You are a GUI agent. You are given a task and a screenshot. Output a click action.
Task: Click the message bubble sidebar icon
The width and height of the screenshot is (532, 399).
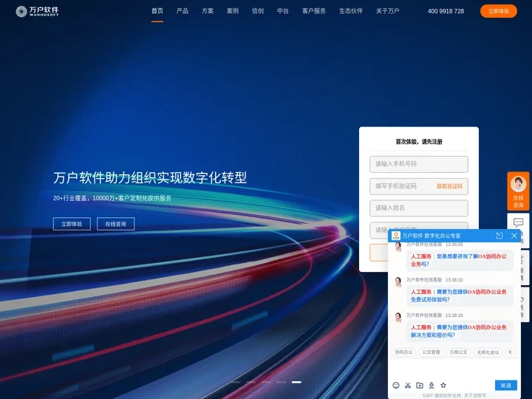[518, 222]
